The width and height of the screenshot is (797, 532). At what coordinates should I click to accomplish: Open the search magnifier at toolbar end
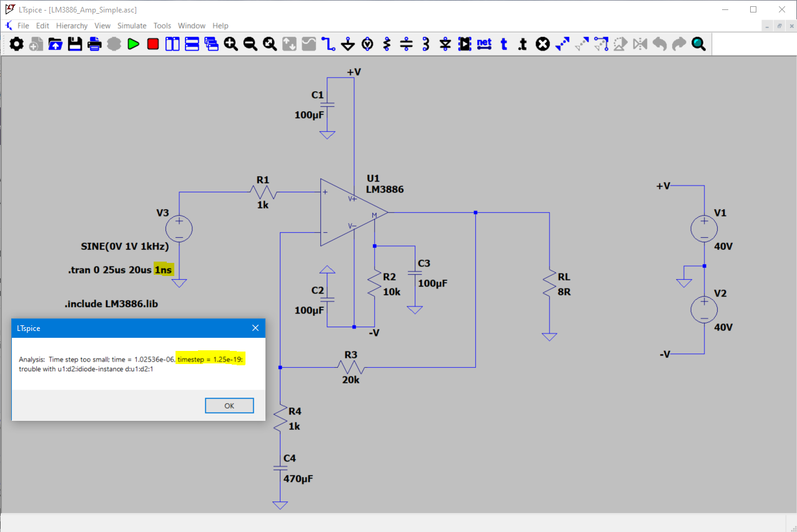tap(698, 44)
